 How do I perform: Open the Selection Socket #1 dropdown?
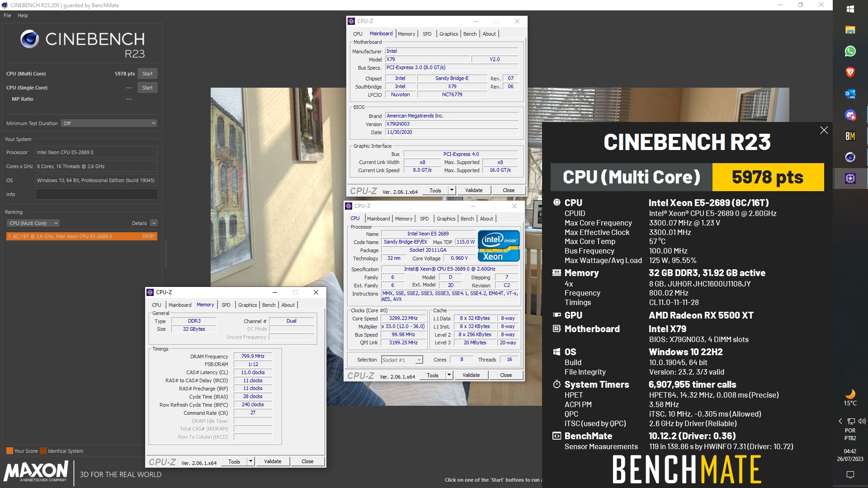click(x=402, y=360)
